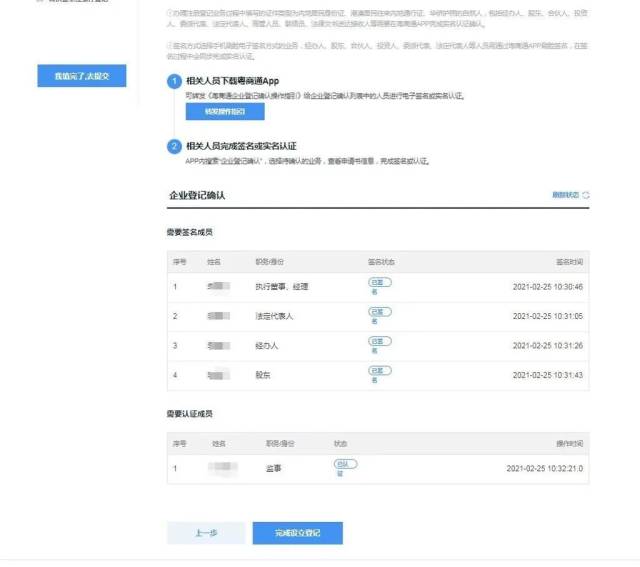Select the 股东 cell
Image resolution: width=640 pixels, height=567 pixels.
pyautogui.click(x=263, y=375)
